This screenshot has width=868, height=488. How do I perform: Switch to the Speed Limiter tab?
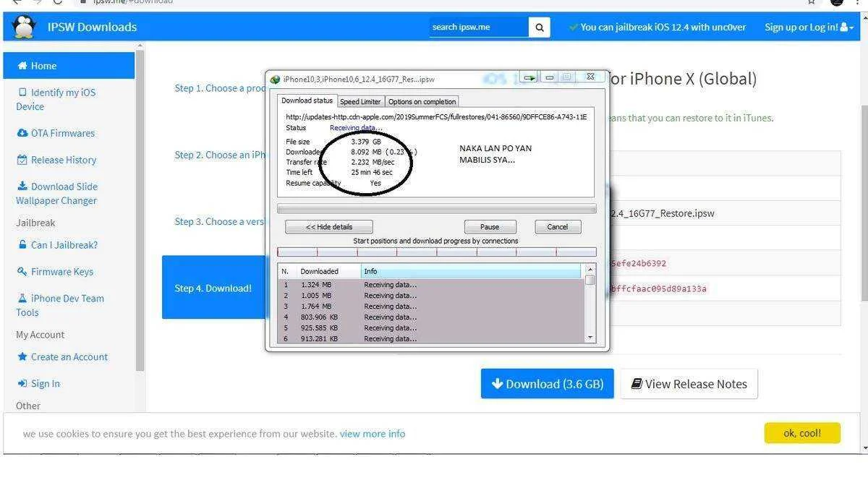[x=360, y=102]
